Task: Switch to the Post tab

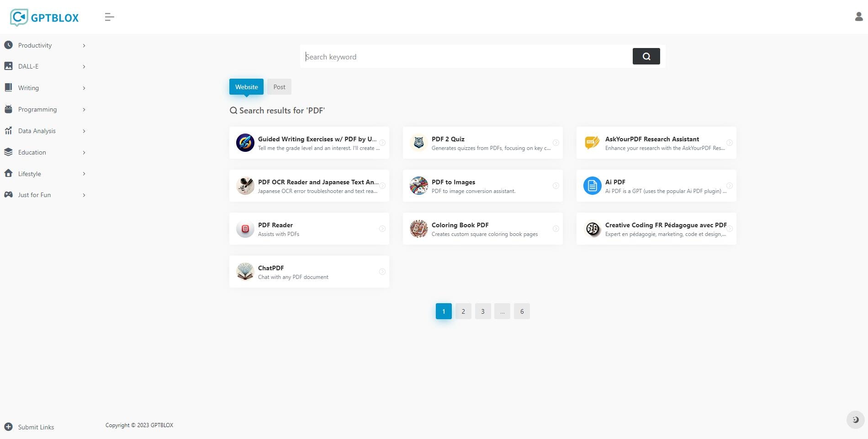Action: pos(279,87)
